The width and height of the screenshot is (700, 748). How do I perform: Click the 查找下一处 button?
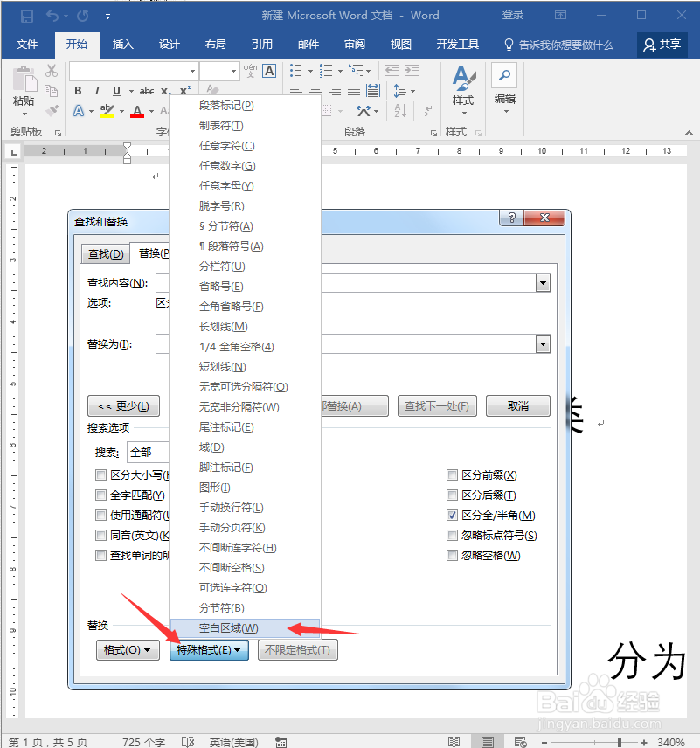click(437, 405)
